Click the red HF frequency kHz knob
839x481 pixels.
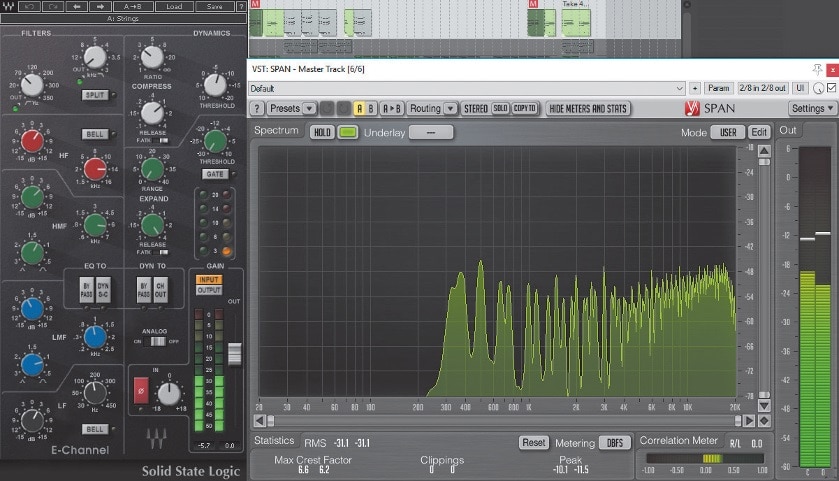tap(95, 170)
